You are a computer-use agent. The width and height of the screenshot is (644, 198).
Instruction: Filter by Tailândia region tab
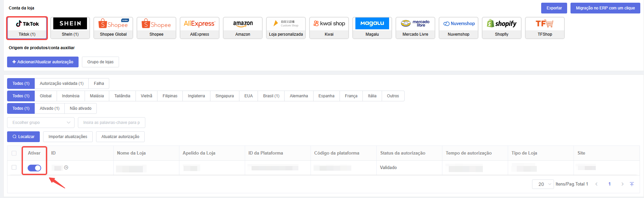pos(122,96)
